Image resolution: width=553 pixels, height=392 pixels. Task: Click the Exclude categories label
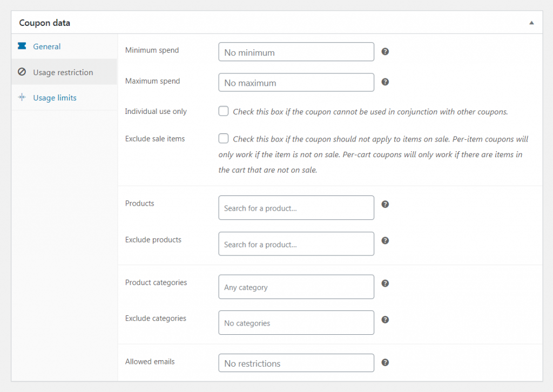[156, 319]
